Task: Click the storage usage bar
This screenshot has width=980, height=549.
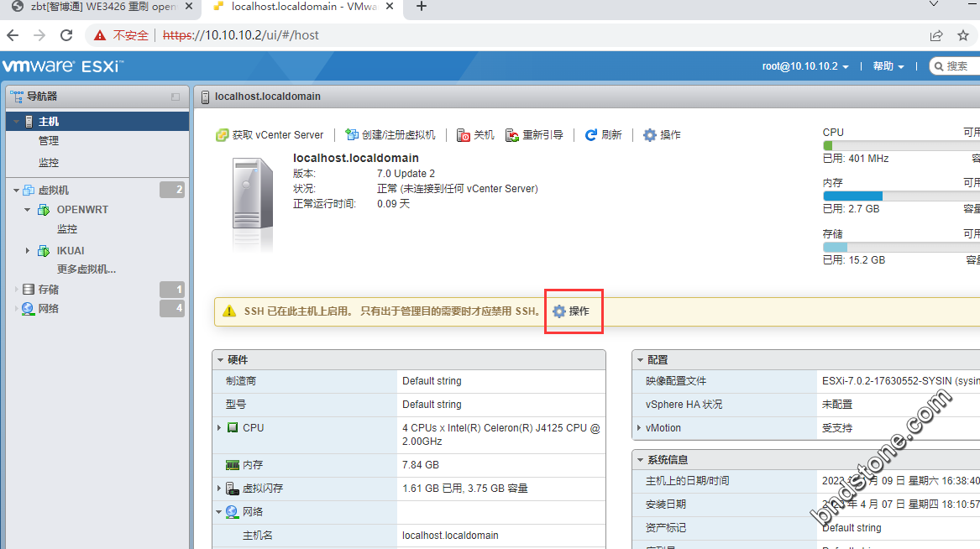Action: point(901,248)
